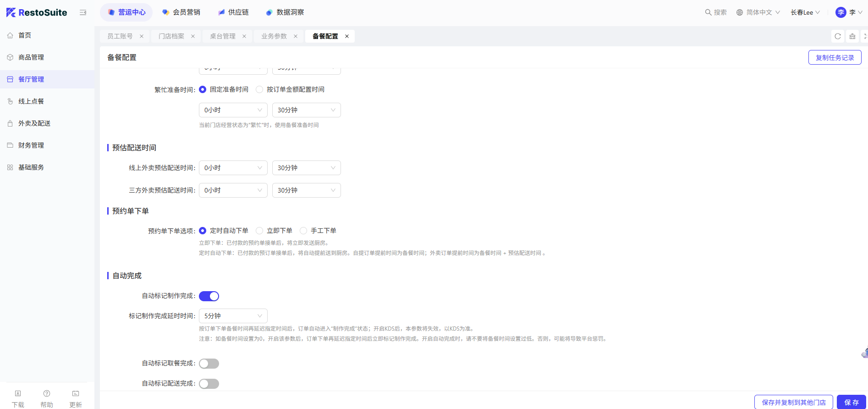Open the Download icon at the sidebar bottom

click(x=18, y=394)
